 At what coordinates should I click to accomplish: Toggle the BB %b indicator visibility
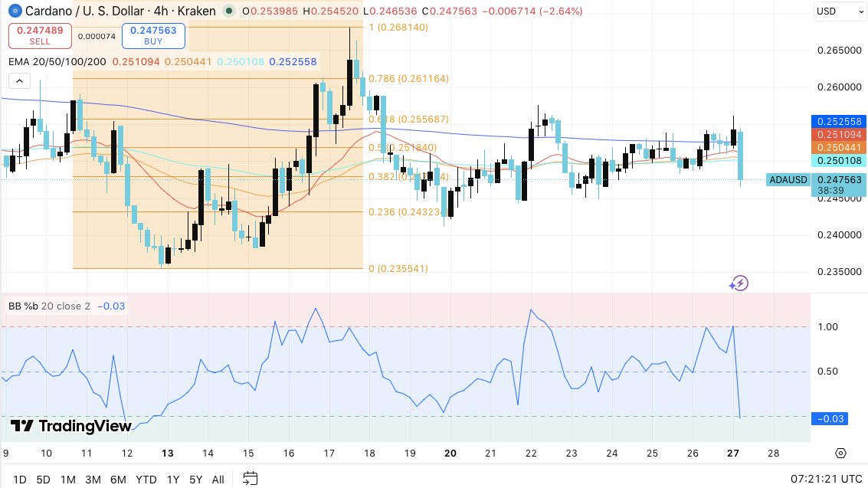coord(23,306)
